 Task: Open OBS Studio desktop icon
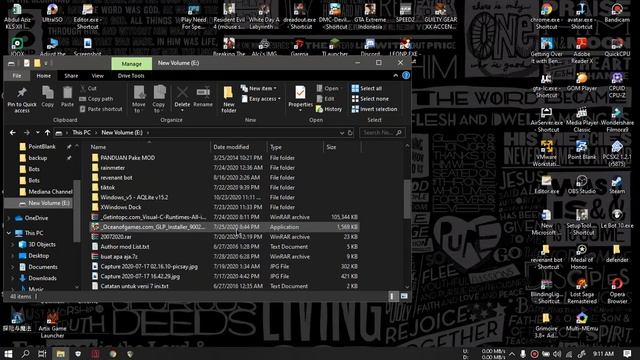point(582,184)
